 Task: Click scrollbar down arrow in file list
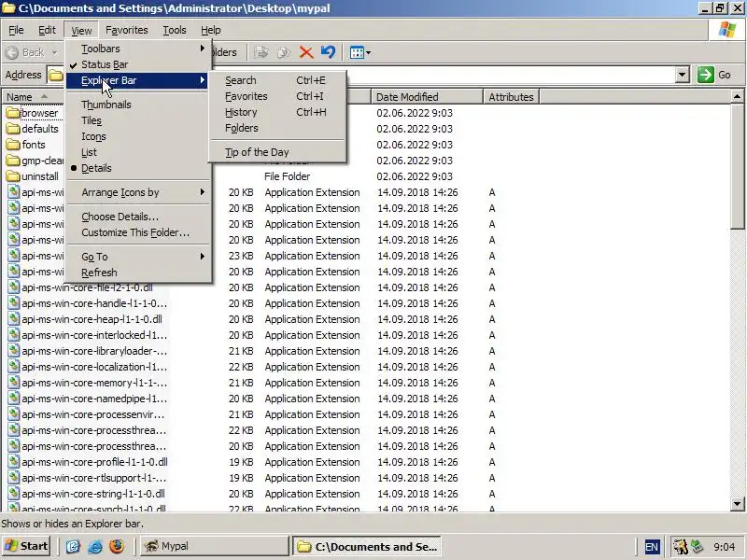737,503
